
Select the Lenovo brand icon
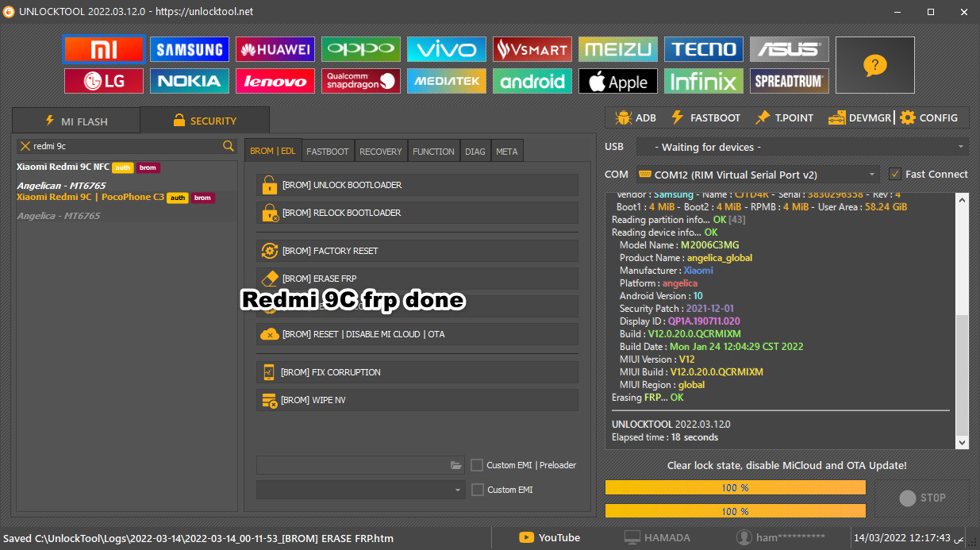coord(275,81)
